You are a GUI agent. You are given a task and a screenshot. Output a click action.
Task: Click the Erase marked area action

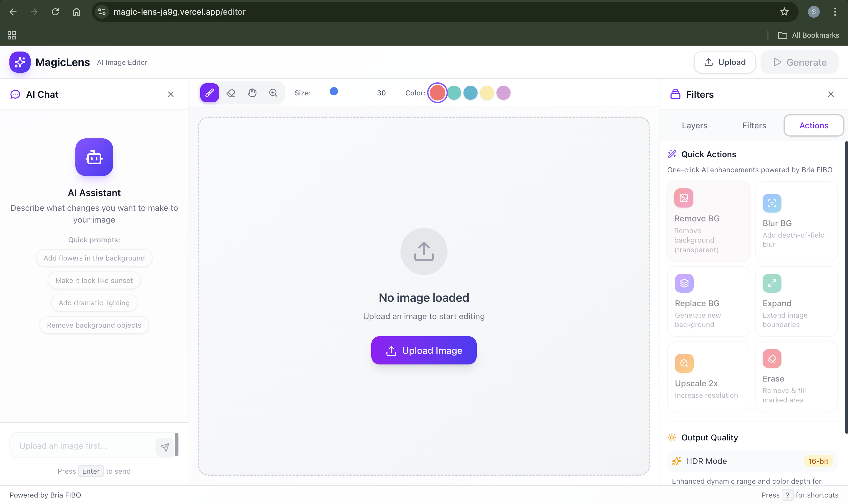[x=796, y=377]
